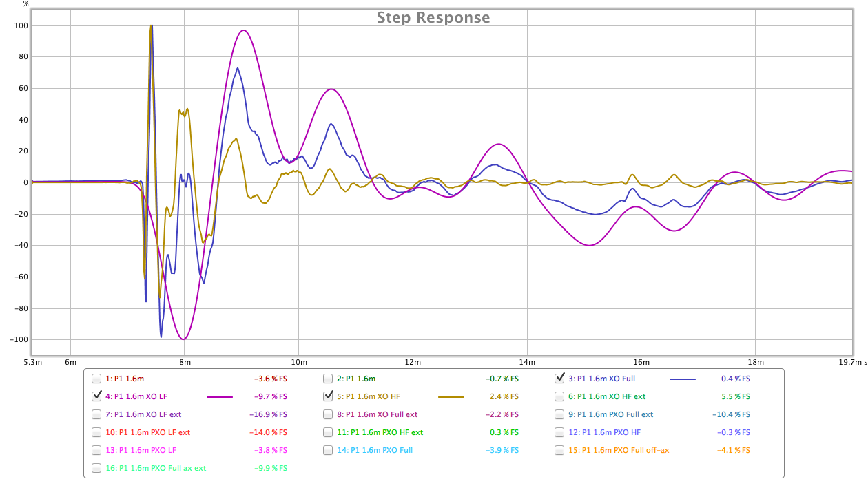Click legend value -10.4 % FS
The image size is (868, 479).
(x=732, y=414)
